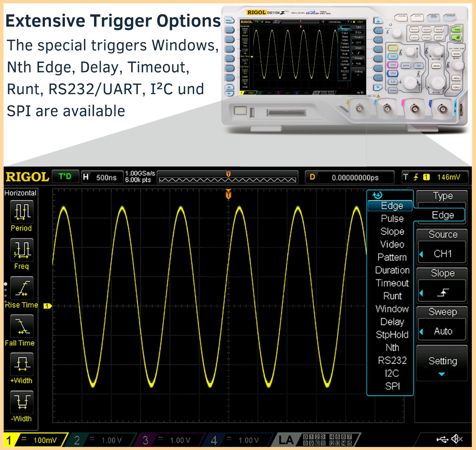Select the Period measurement icon
The image size is (476, 450).
(x=22, y=212)
